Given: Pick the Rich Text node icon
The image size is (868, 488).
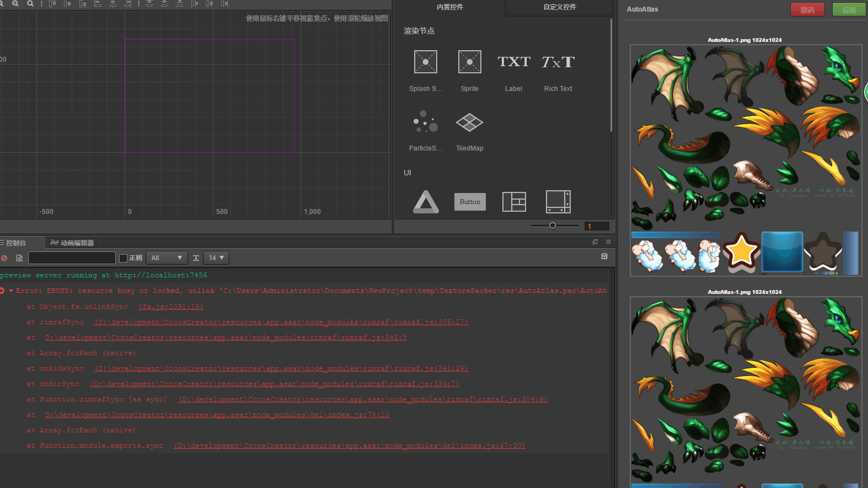Looking at the screenshot, I should coord(558,62).
